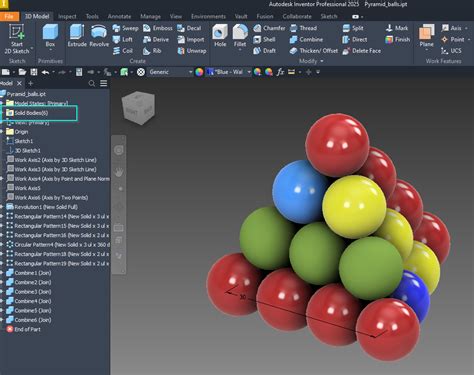The height and width of the screenshot is (375, 474).
Task: Choose the Loft tool
Action: 123,40
